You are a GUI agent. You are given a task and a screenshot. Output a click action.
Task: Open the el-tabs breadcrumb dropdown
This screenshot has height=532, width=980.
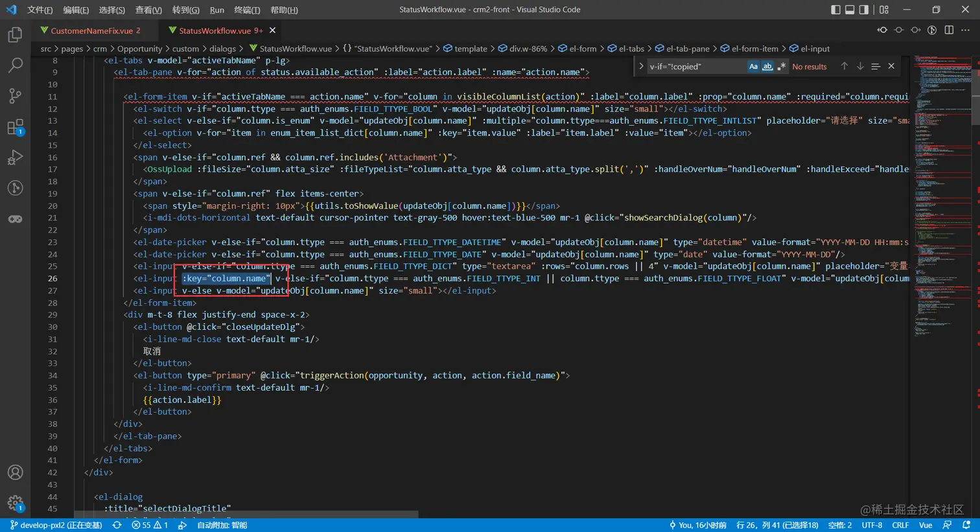(x=625, y=49)
